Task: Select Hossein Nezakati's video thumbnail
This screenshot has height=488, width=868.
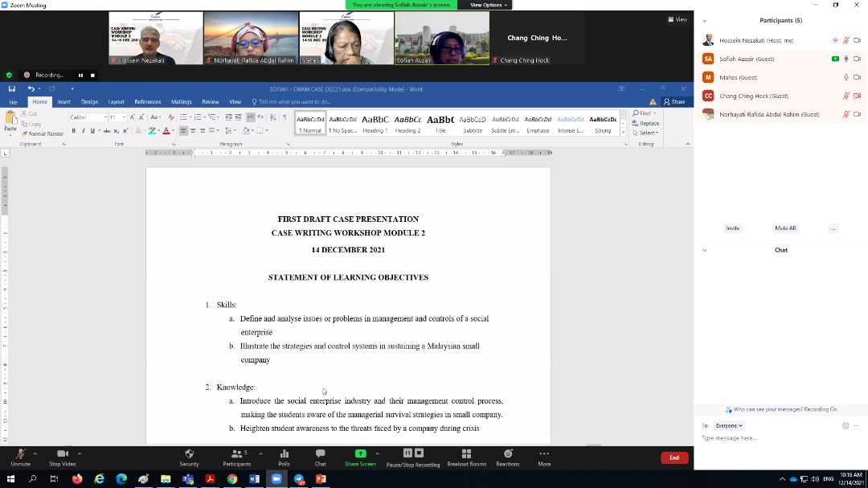Action: click(156, 39)
